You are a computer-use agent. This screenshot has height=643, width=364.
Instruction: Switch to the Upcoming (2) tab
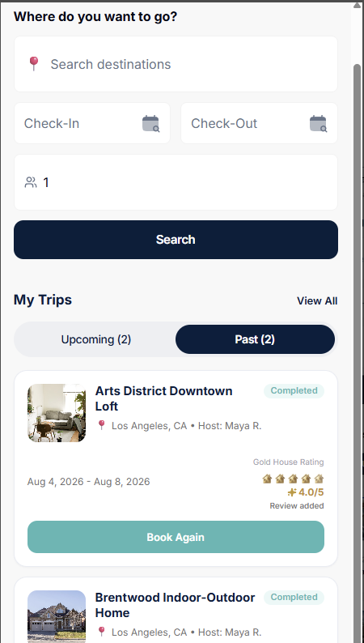[96, 339]
